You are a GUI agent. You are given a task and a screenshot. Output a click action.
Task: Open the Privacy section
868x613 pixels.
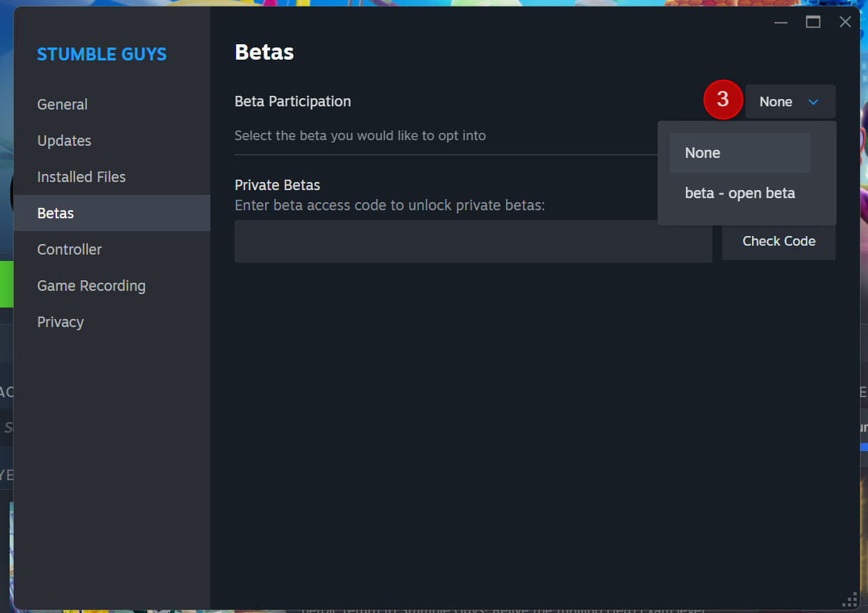[60, 322]
